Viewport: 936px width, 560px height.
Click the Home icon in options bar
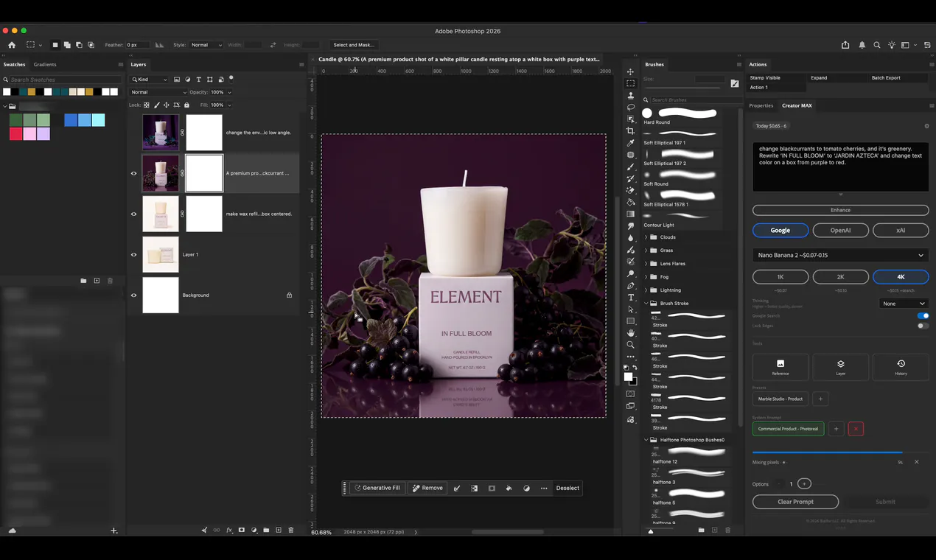tap(11, 45)
